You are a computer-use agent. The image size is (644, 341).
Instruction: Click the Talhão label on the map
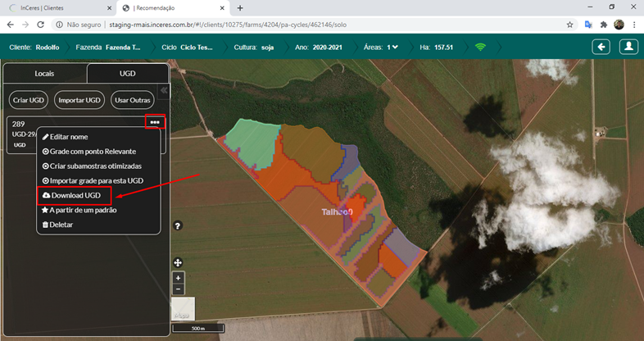click(337, 212)
